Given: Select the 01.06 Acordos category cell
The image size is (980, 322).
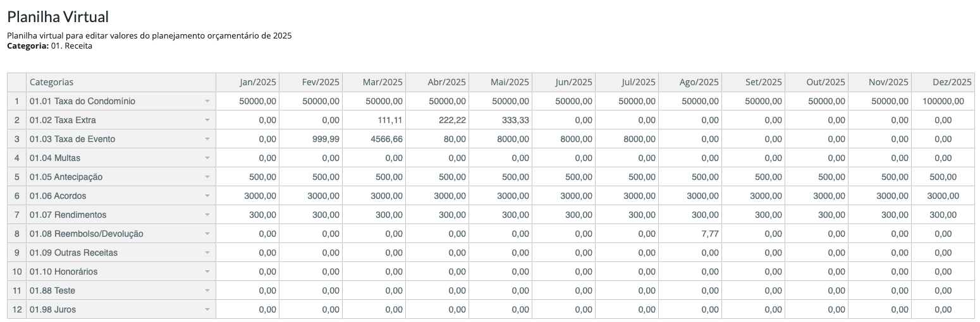Looking at the screenshot, I should pyautogui.click(x=121, y=196).
